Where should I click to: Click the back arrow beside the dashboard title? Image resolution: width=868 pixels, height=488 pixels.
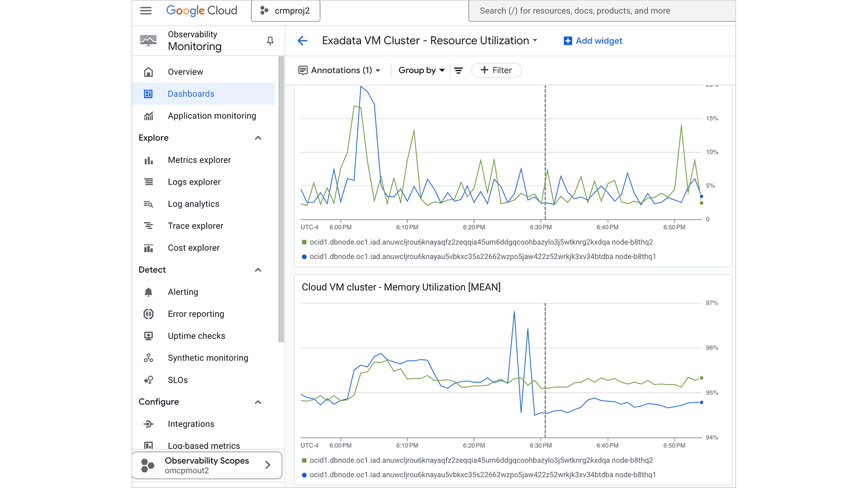pyautogui.click(x=302, y=41)
